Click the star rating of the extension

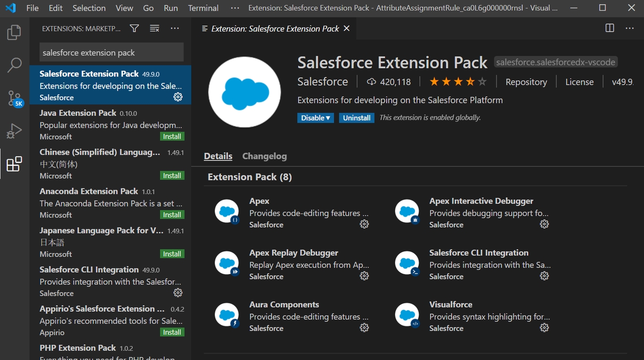pos(457,82)
